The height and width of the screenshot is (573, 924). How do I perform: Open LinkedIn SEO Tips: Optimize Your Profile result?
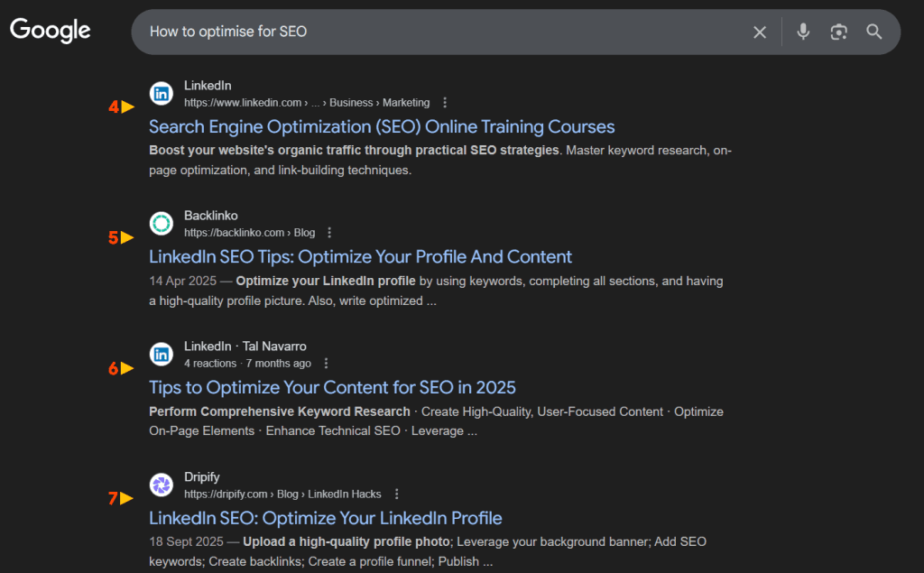(360, 256)
